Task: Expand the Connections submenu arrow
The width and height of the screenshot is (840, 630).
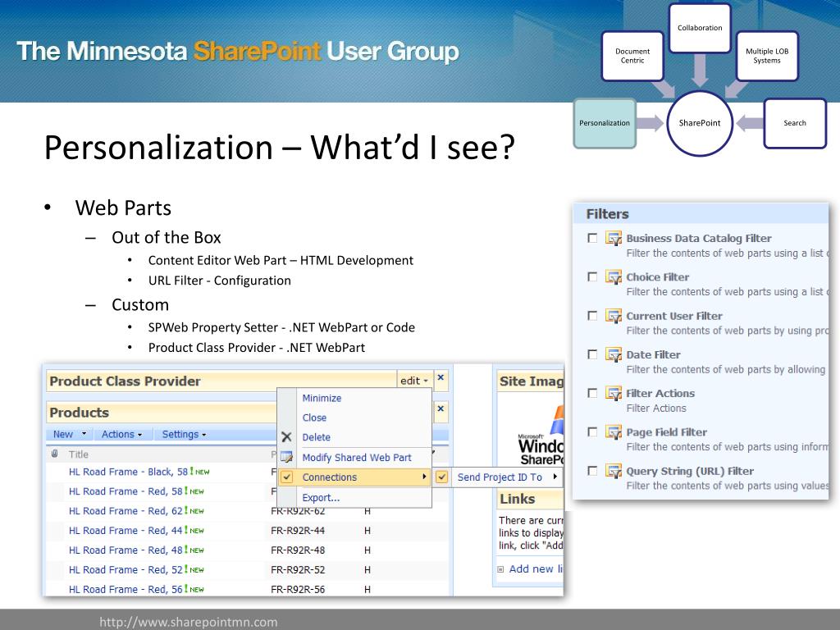Action: (424, 477)
